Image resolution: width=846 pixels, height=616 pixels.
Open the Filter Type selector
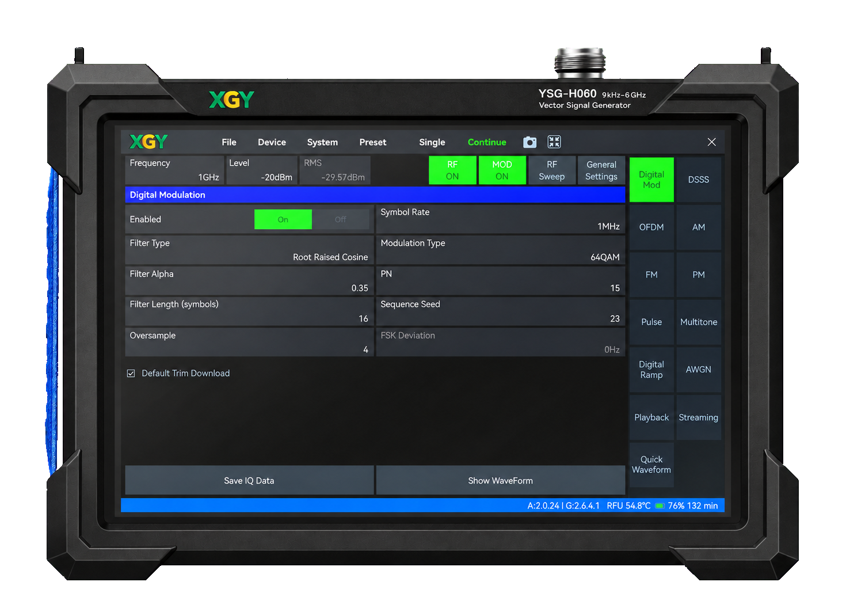tap(249, 250)
